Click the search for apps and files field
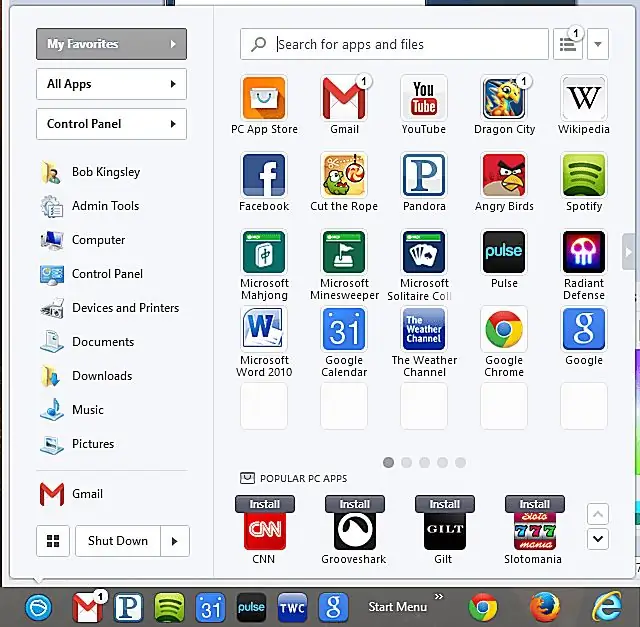This screenshot has height=627, width=640. (394, 44)
